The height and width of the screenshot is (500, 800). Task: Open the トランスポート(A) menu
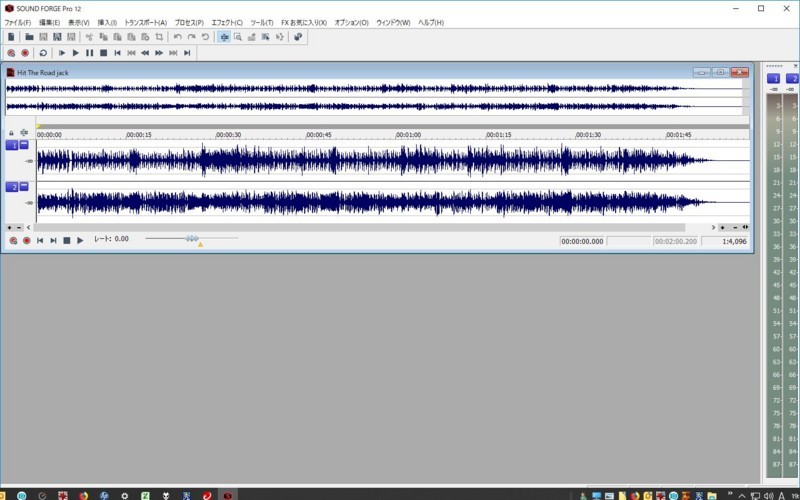146,22
